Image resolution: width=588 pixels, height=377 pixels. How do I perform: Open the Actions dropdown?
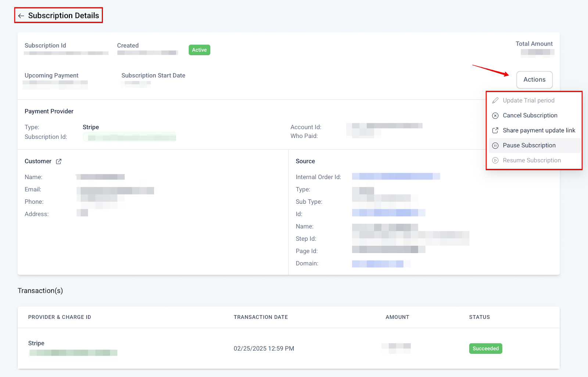tap(534, 79)
